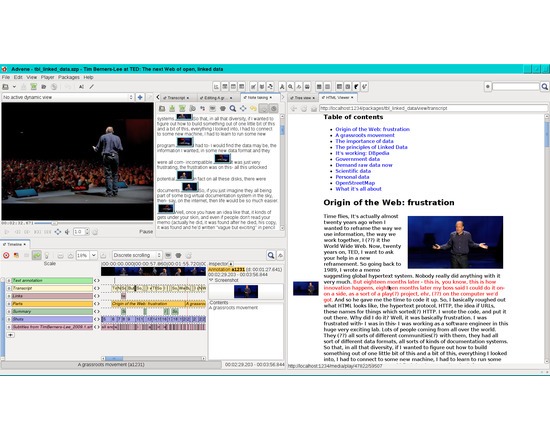This screenshot has height=440, width=550.
Task: Click the right arrow to scroll the center tabs
Action: pos(283,97)
